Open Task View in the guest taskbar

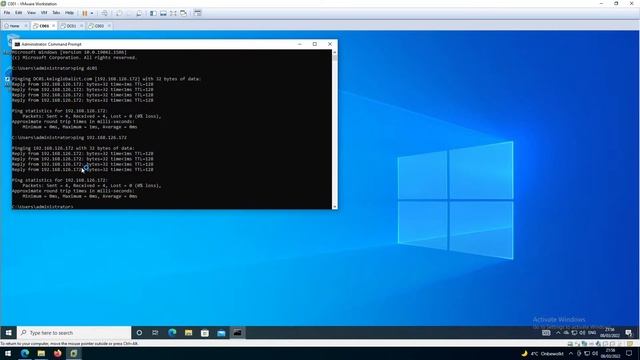[x=155, y=333]
